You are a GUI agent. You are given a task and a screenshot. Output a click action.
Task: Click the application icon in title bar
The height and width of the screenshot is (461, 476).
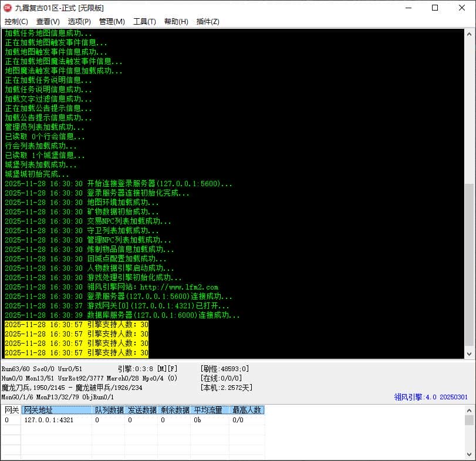tap(8, 8)
